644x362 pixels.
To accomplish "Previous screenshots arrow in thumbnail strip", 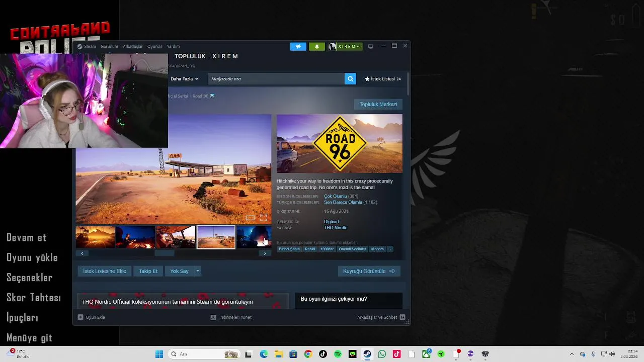I will click(x=82, y=253).
